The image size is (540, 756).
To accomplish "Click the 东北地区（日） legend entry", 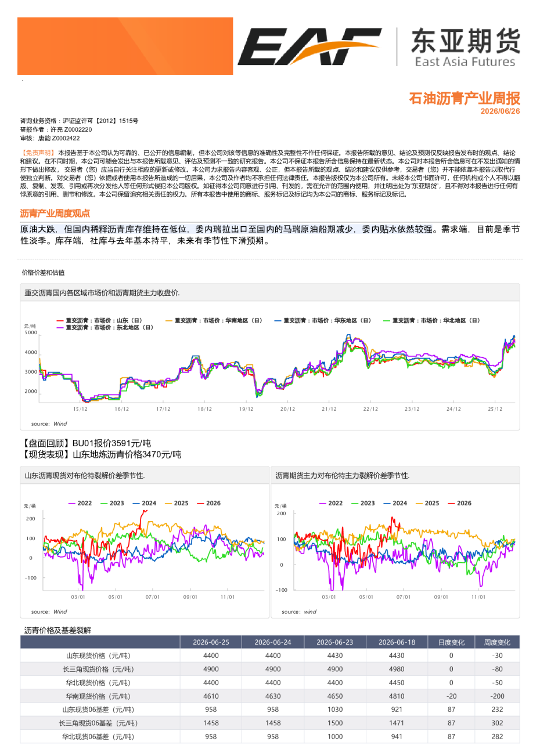I will pos(105,327).
